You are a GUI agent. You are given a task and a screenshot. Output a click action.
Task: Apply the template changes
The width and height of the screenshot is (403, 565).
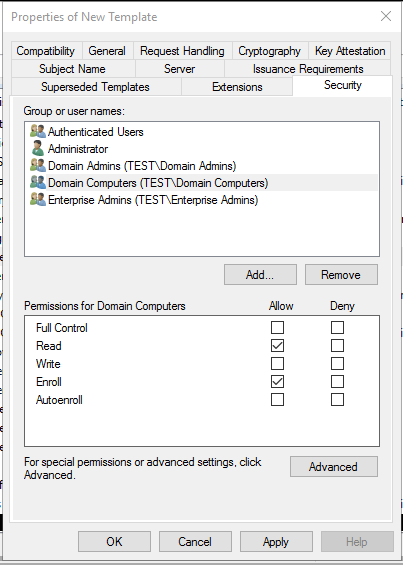coord(276,542)
